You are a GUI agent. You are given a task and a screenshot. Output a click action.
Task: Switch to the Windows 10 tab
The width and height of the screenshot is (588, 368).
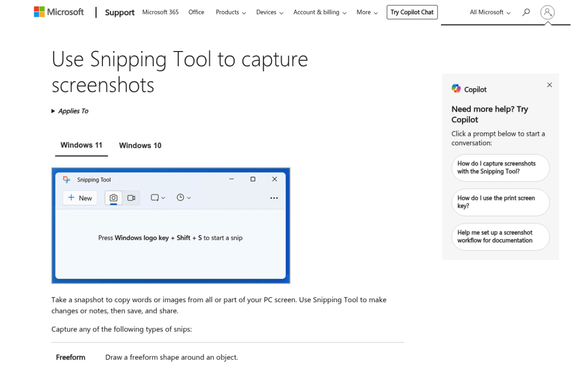point(140,145)
